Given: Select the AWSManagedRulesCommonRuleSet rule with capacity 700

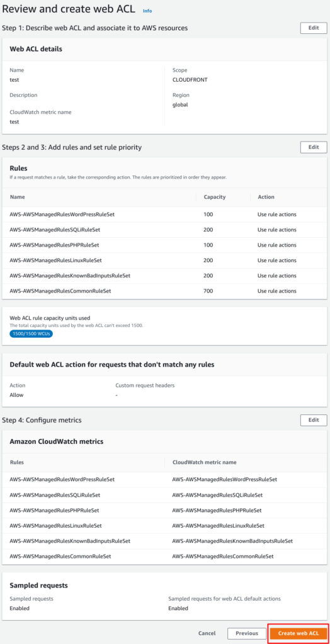Looking at the screenshot, I should [164, 291].
